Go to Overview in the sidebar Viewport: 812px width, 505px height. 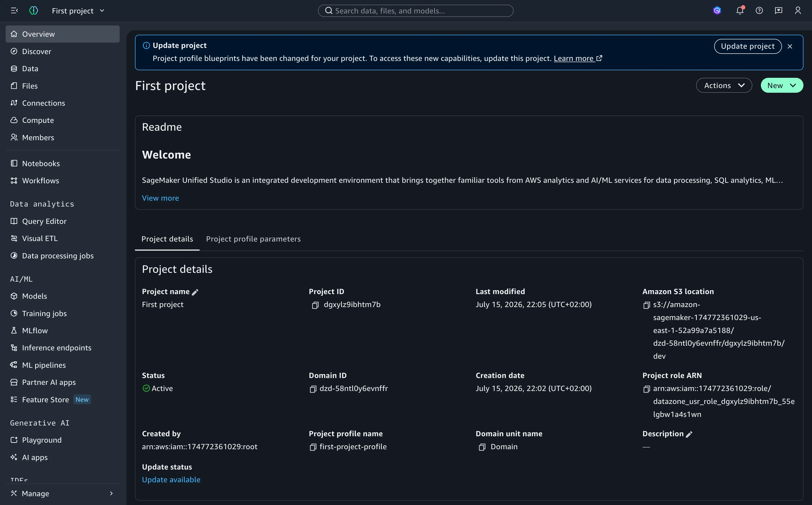[62, 34]
